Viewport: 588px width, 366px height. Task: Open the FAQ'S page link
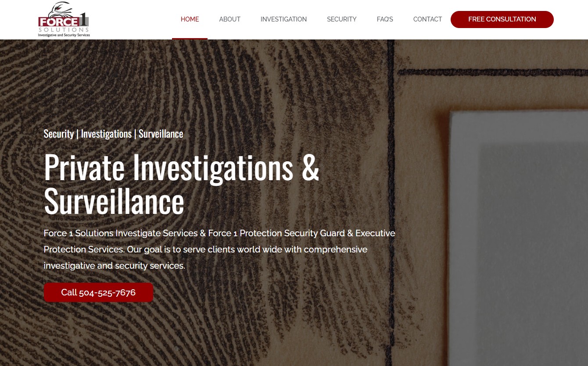pos(385,19)
